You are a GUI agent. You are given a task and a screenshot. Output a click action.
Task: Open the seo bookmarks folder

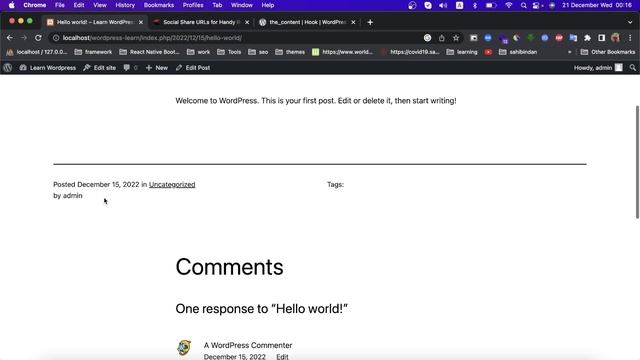coord(258,52)
